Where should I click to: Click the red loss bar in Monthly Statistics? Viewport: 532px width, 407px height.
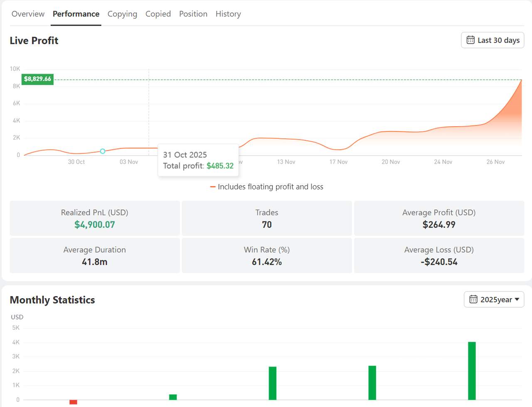pos(74,402)
